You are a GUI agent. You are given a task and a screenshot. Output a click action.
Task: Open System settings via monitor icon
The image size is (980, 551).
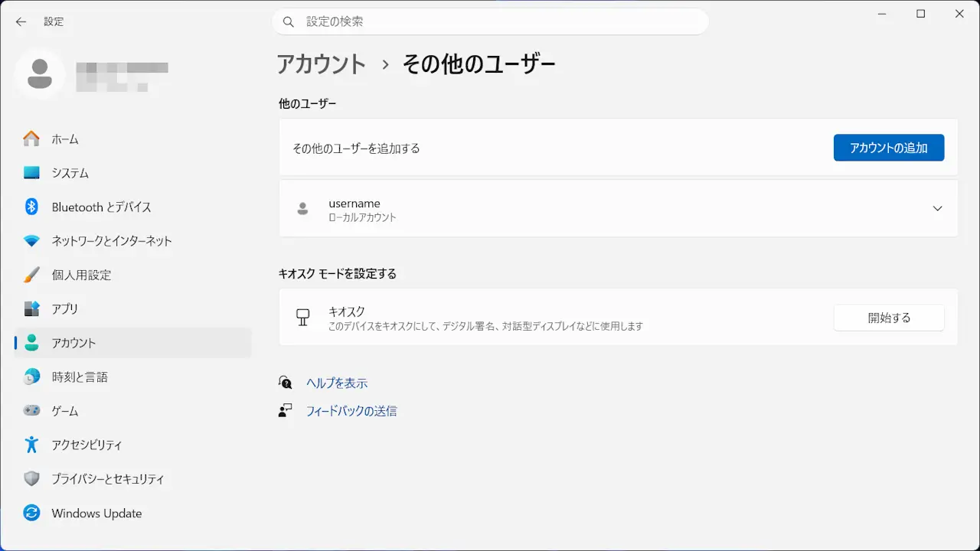[x=31, y=173]
